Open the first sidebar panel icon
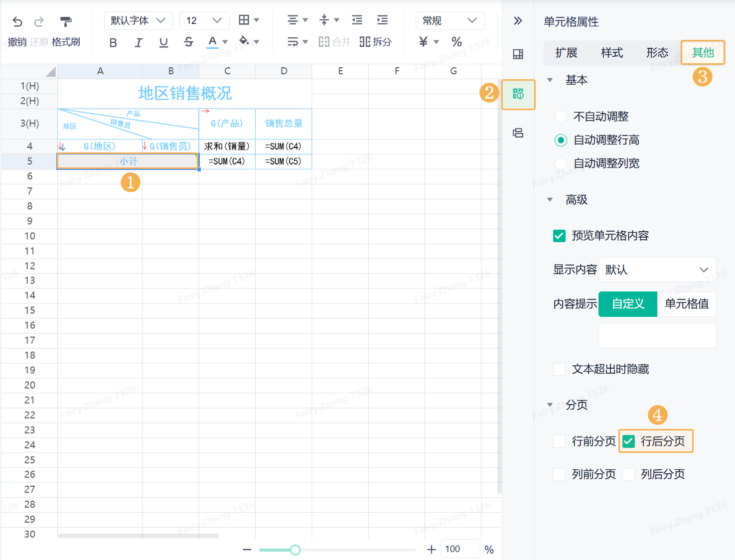735x560 pixels. click(x=518, y=54)
